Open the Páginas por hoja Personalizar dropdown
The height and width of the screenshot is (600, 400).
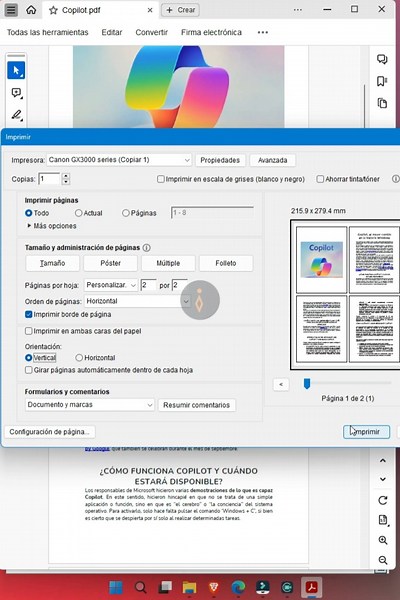(x=111, y=285)
